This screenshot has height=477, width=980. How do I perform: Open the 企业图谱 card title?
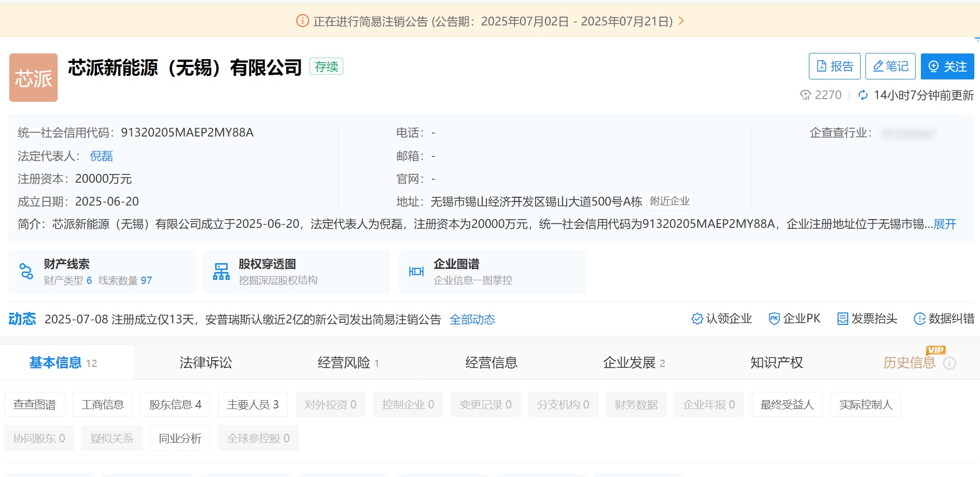(456, 264)
